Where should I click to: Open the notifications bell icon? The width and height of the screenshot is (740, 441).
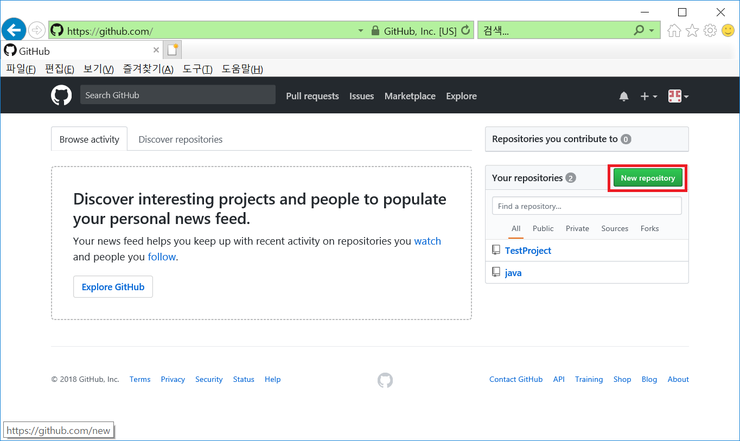tap(624, 96)
